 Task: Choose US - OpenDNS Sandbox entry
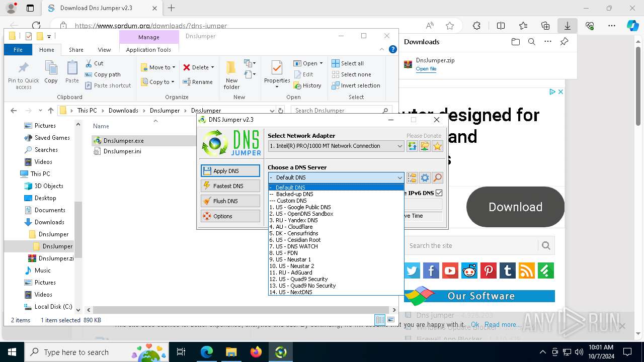336,214
